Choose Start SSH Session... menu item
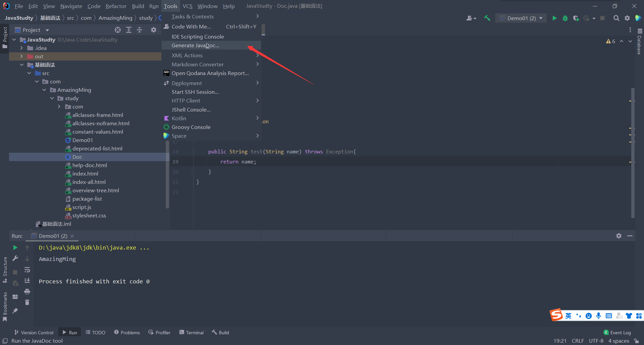The height and width of the screenshot is (345, 644). [211, 92]
